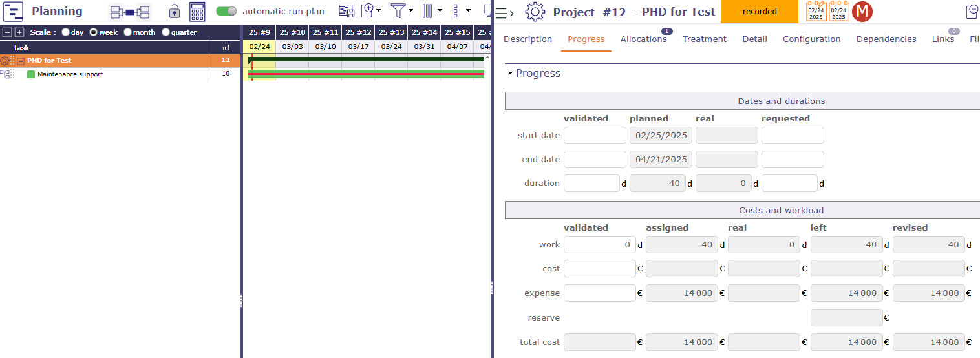Click the green Maintenance support color swatch

31,74
